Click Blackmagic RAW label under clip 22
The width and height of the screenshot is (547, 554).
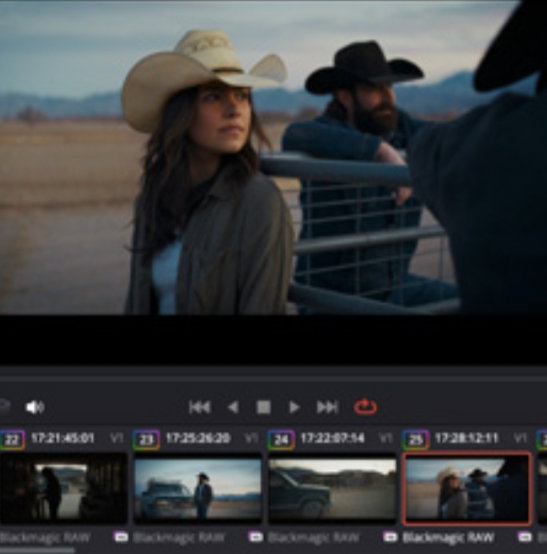[x=45, y=538]
